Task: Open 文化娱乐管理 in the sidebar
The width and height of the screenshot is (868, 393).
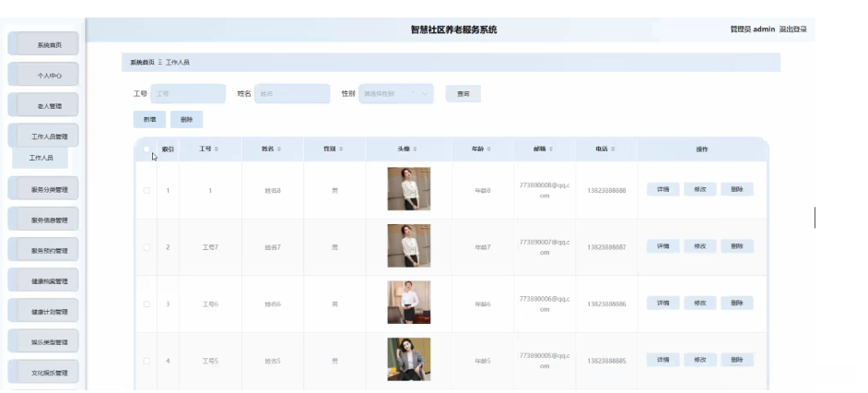Action: (x=43, y=373)
